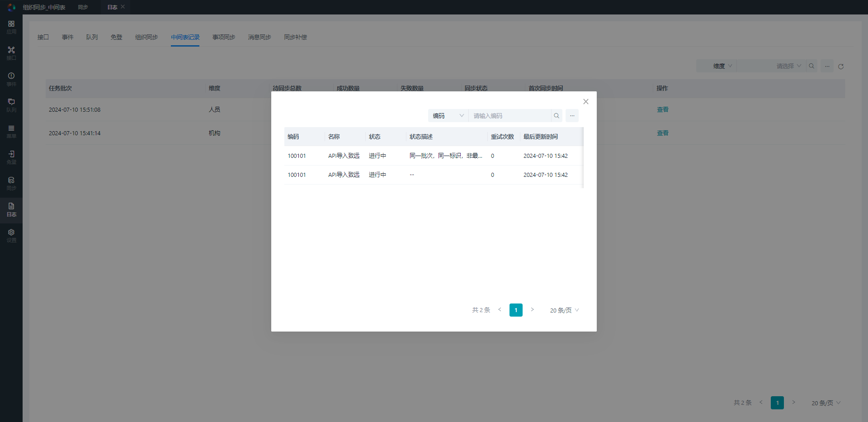Click the truncated 同一批次，同一标识 description cell
This screenshot has width=868, height=422.
(x=446, y=156)
